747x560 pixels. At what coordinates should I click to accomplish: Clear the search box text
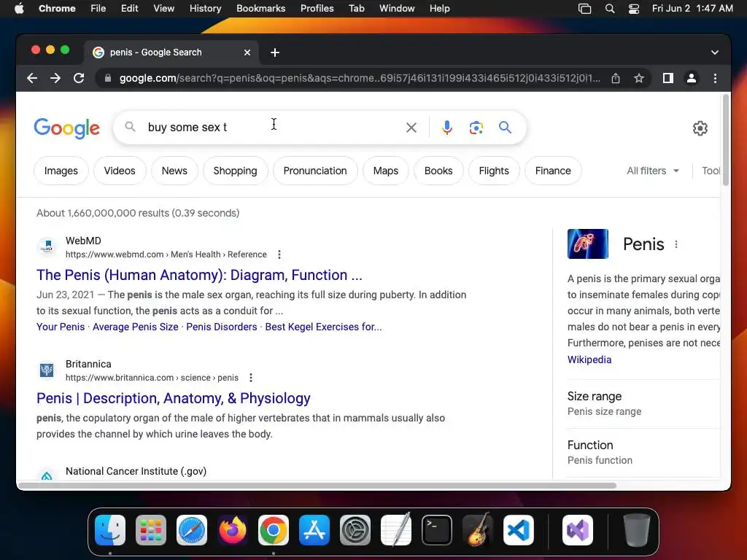click(411, 128)
